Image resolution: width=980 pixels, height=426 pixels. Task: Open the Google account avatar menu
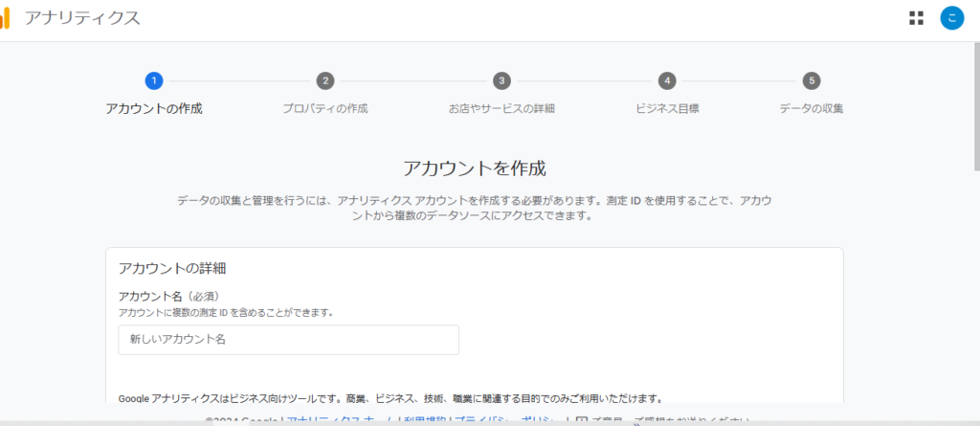(951, 18)
